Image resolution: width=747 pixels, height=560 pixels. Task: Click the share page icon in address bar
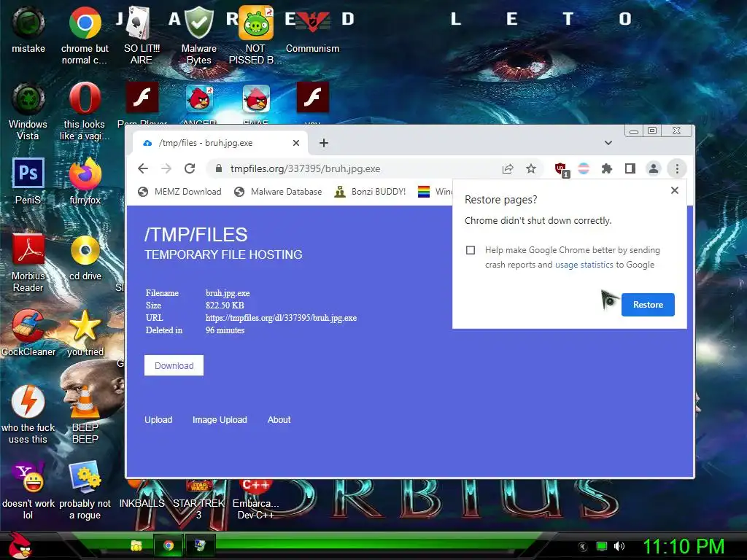pos(508,168)
